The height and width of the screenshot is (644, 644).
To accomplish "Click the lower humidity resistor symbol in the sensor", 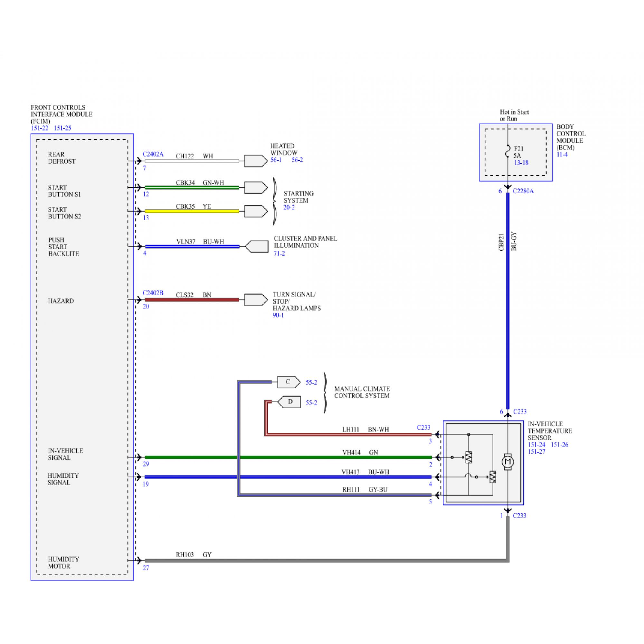I will [x=493, y=477].
